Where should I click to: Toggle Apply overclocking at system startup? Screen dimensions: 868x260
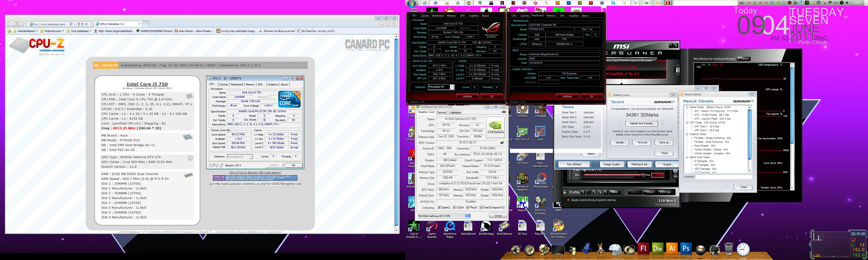(569, 200)
